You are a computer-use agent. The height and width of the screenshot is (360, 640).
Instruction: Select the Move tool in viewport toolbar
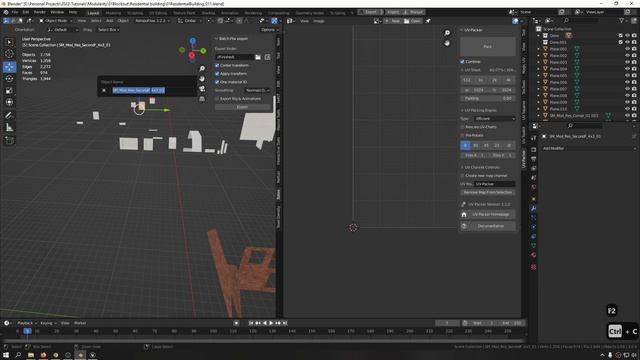coord(9,67)
